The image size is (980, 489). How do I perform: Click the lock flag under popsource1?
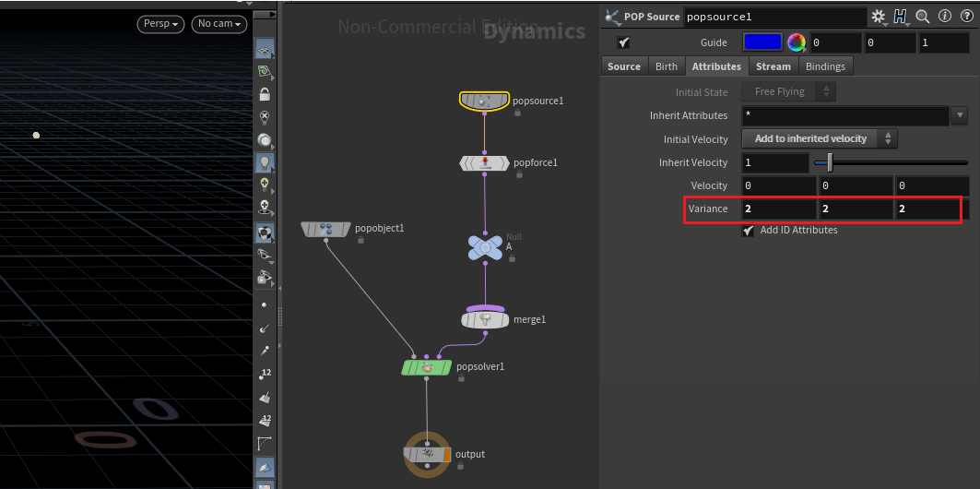pos(517,113)
